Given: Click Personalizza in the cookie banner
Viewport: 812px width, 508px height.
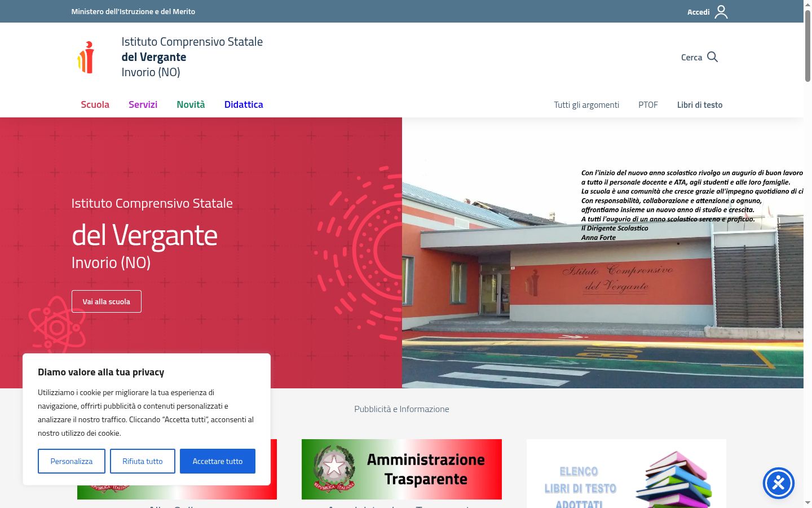Looking at the screenshot, I should tap(72, 461).
